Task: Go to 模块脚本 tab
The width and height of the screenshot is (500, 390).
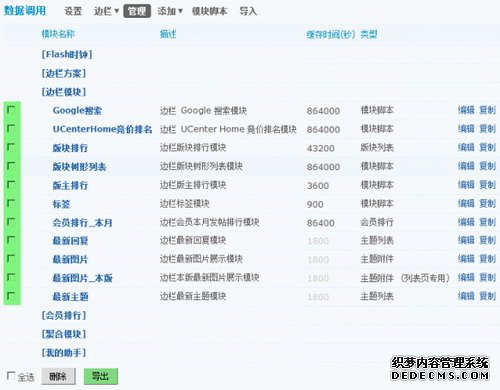Action: (209, 11)
